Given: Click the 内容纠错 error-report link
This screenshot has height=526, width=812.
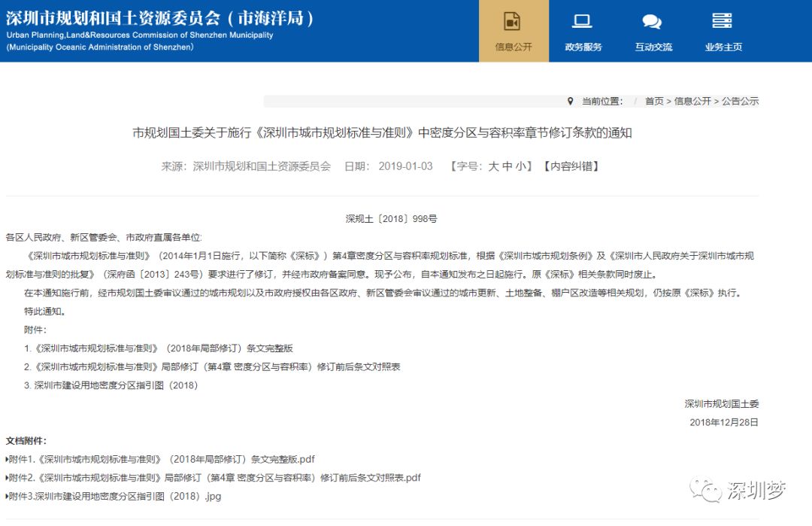Looking at the screenshot, I should tap(569, 166).
